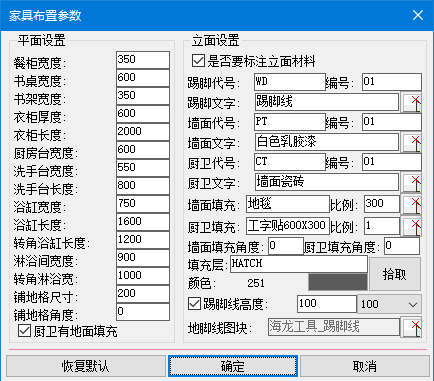Click the 墙面填充 field showing 地毯
The height and width of the screenshot is (381, 434).
point(288,204)
